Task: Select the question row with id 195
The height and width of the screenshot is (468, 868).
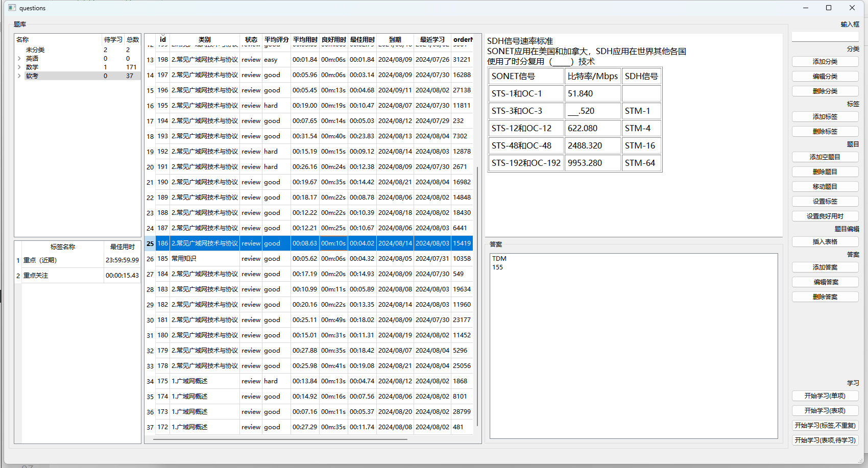Action: point(309,106)
